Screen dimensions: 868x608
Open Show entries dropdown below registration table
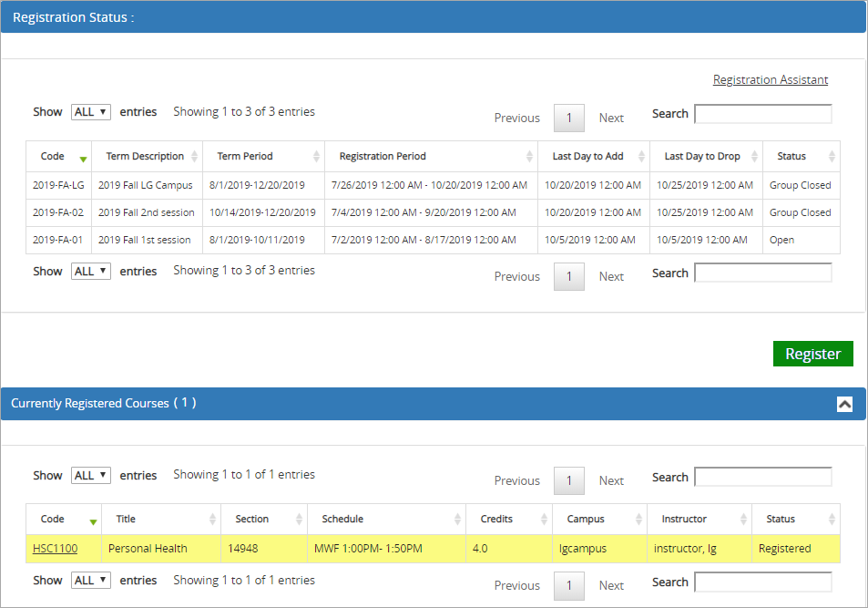pyautogui.click(x=91, y=272)
